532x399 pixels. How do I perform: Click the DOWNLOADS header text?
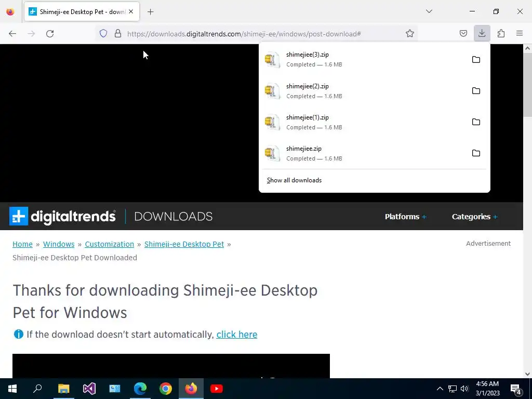(174, 217)
